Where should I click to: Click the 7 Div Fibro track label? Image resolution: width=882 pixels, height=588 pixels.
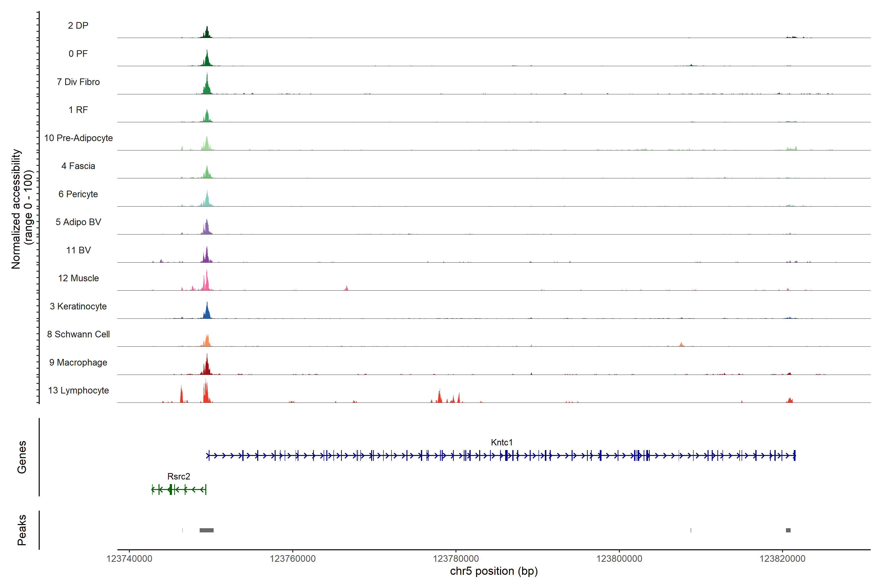[78, 82]
